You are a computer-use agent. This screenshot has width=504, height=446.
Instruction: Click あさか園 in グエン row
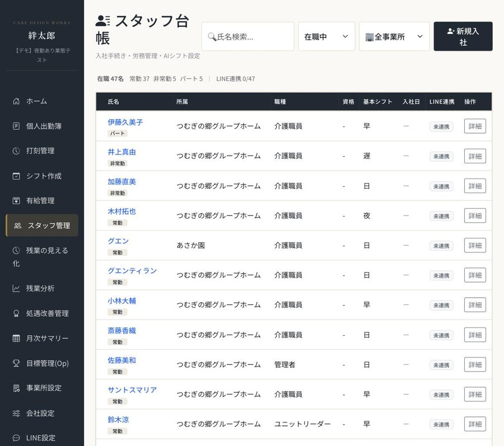click(x=190, y=245)
